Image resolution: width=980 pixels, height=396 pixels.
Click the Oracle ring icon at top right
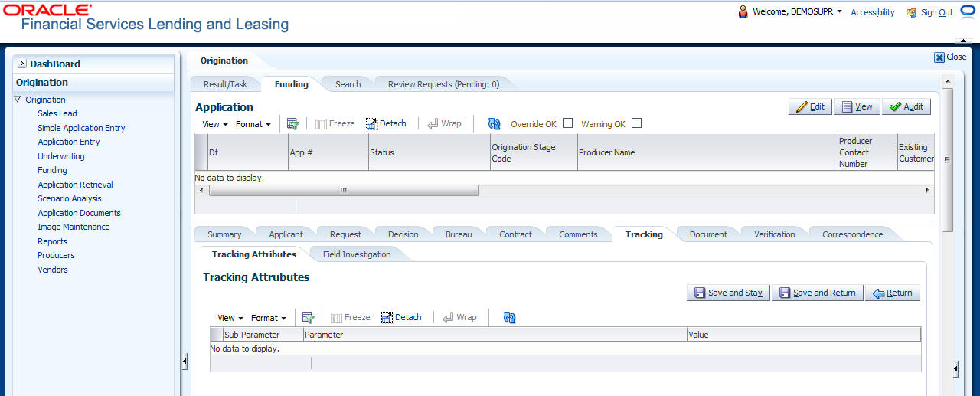click(967, 11)
